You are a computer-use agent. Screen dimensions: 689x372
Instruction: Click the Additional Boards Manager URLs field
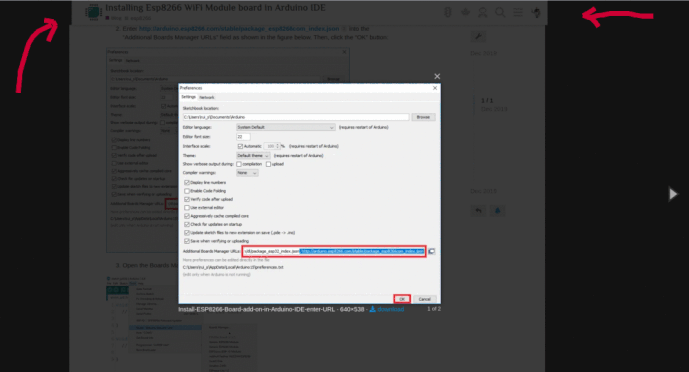[x=334, y=251]
